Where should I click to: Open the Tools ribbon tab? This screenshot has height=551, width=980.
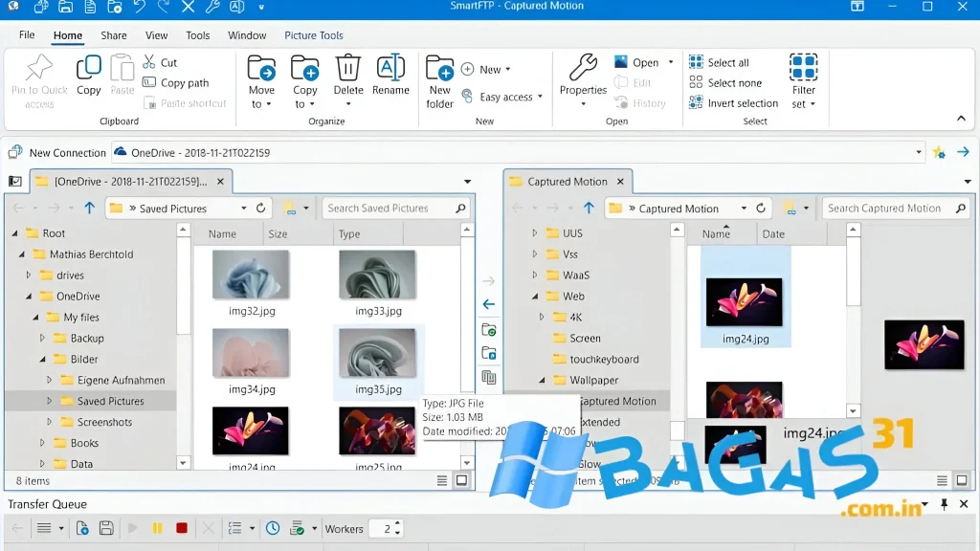pyautogui.click(x=197, y=35)
